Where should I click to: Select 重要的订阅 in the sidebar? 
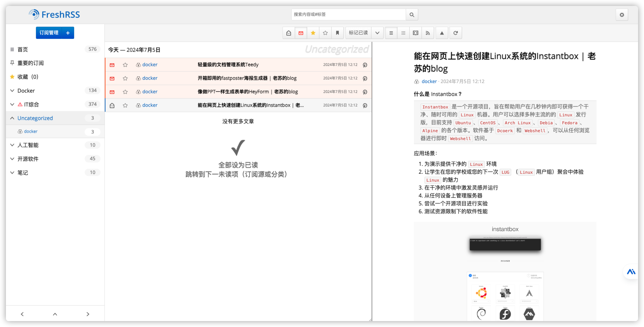tap(30, 63)
